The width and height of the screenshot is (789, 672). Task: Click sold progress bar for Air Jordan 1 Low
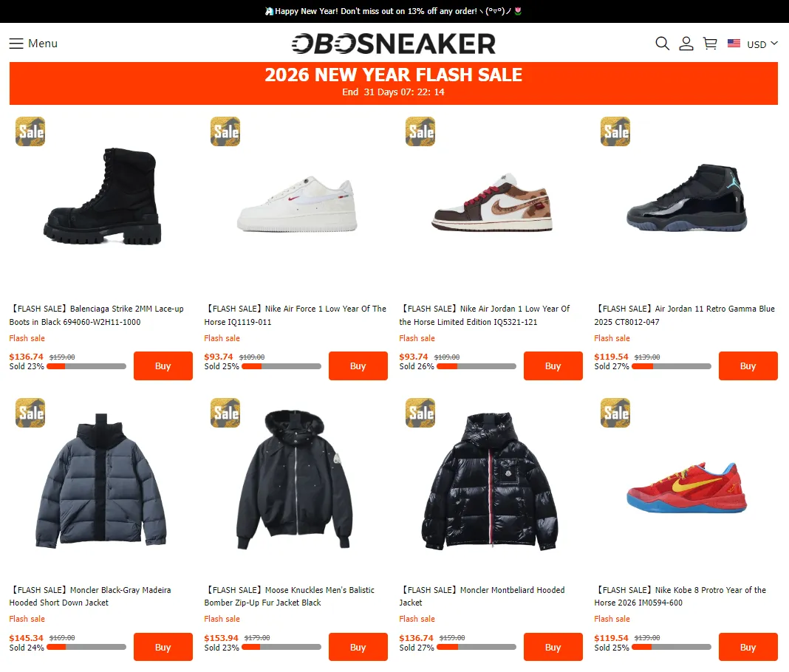(476, 367)
